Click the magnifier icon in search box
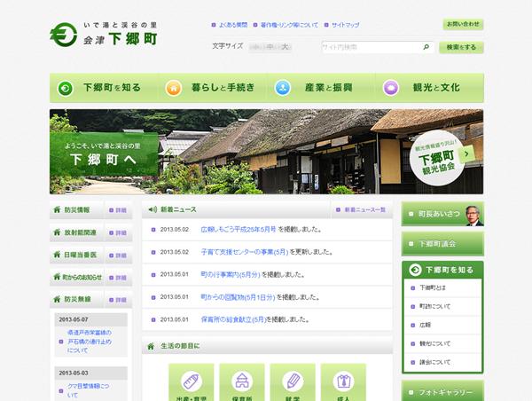532x401 pixels. pyautogui.click(x=426, y=47)
